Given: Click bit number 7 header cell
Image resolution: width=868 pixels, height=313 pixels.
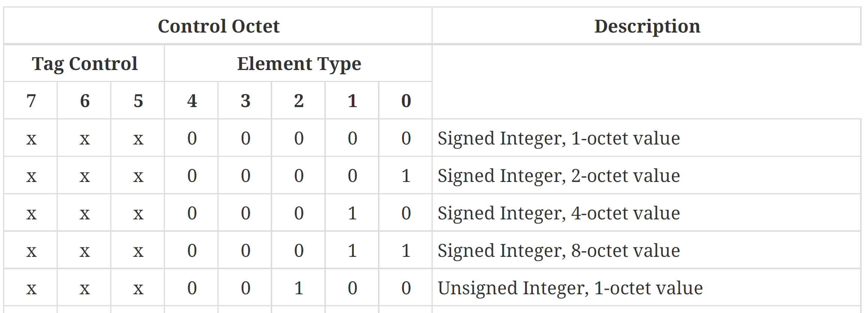Looking at the screenshot, I should click(x=31, y=101).
